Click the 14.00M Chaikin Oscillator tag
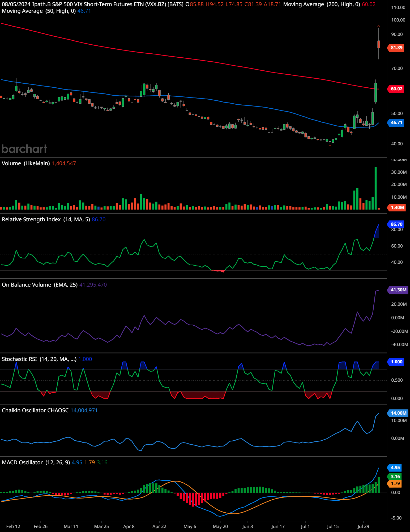410x532 pixels. pos(398,413)
